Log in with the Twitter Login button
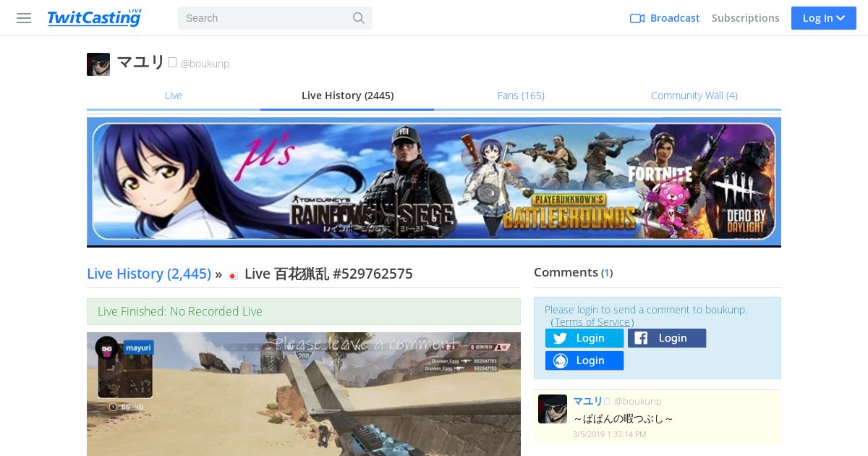 point(584,338)
